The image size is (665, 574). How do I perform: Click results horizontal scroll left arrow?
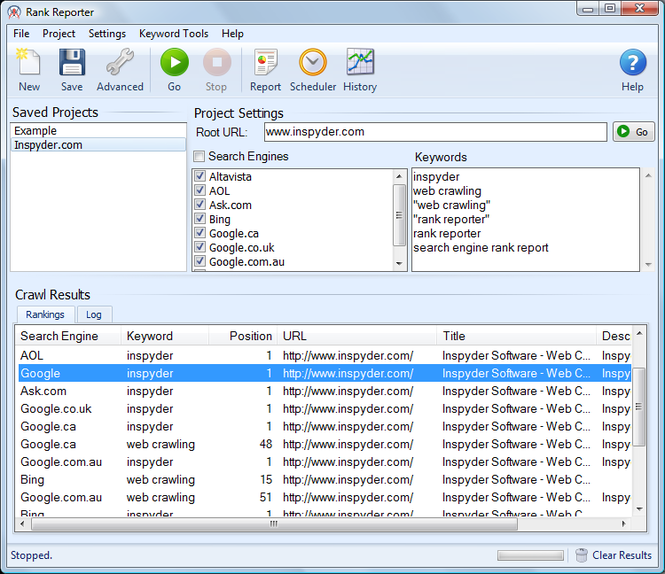coord(22,524)
